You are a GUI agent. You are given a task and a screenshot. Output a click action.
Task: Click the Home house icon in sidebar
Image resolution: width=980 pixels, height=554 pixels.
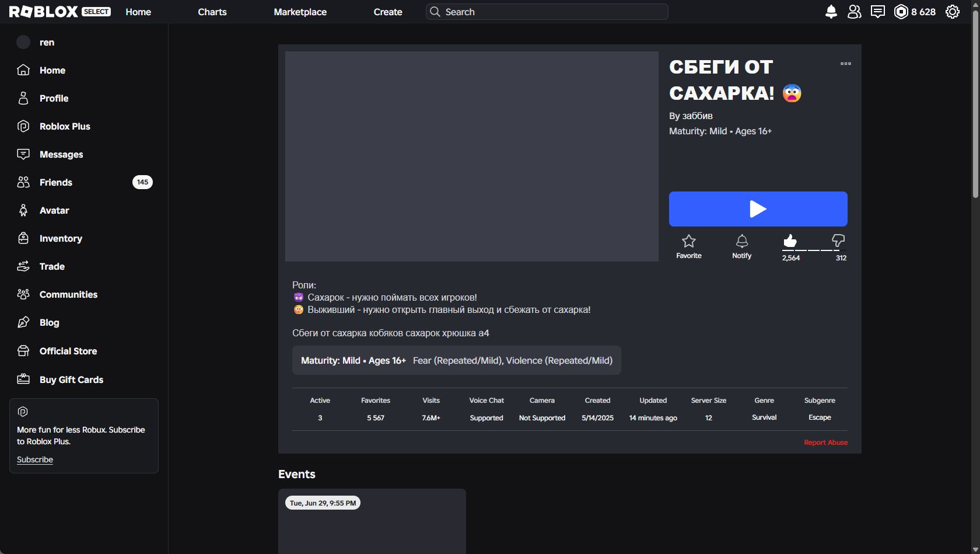[x=23, y=70]
